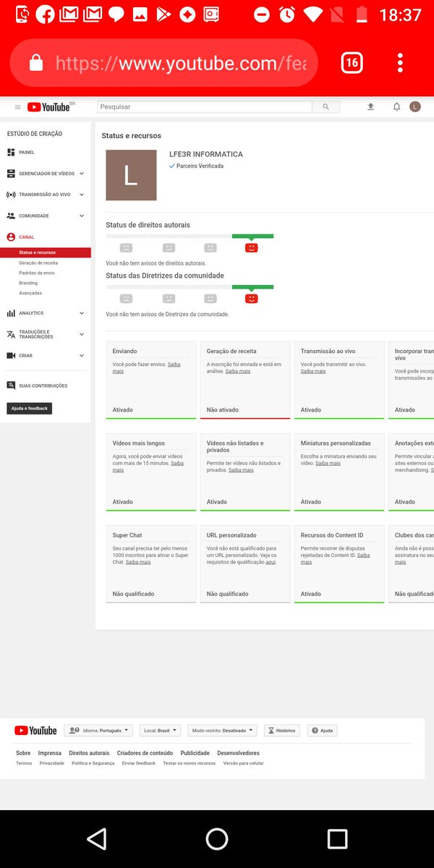Expand Transmissão ao vivo section

82,195
